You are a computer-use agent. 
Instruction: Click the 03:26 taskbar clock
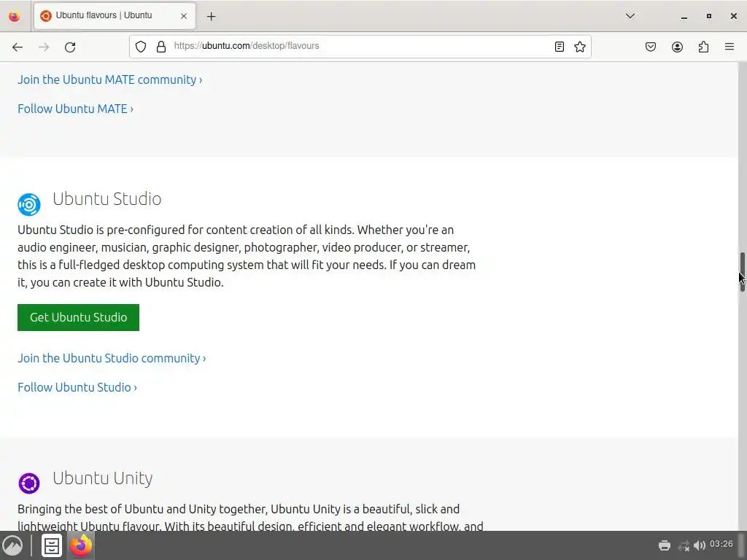point(721,544)
